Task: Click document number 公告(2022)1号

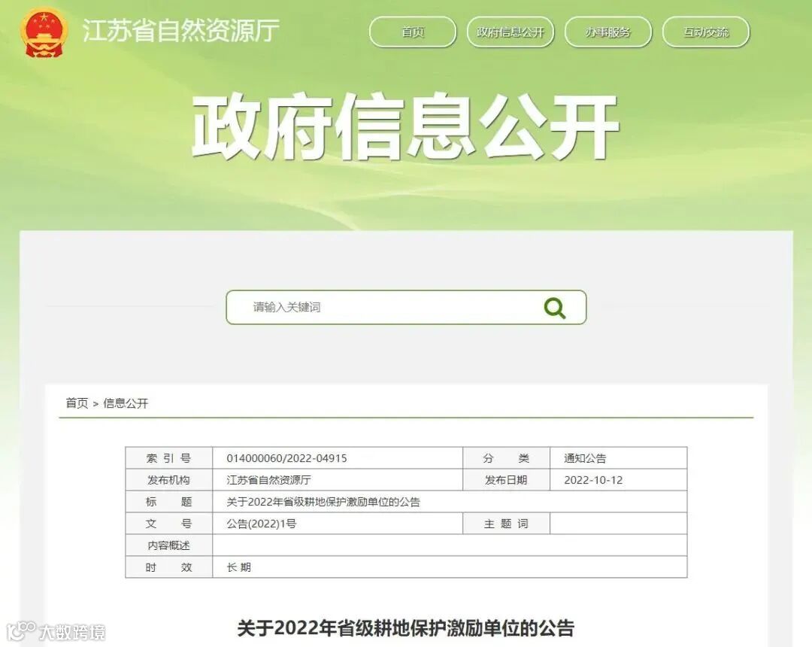Action: tap(261, 523)
